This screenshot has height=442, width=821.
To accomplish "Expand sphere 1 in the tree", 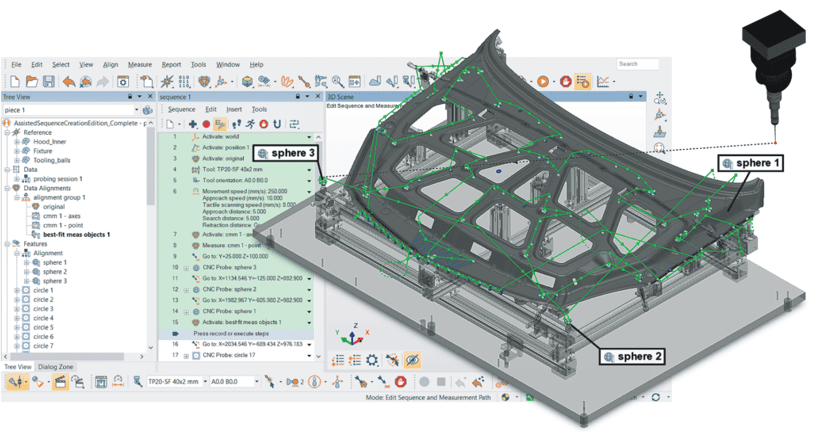I will (x=26, y=262).
